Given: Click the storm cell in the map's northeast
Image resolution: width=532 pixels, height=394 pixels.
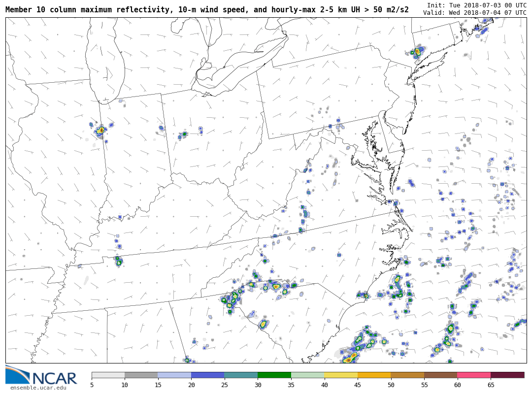Looking at the screenshot, I should pyautogui.click(x=417, y=52).
